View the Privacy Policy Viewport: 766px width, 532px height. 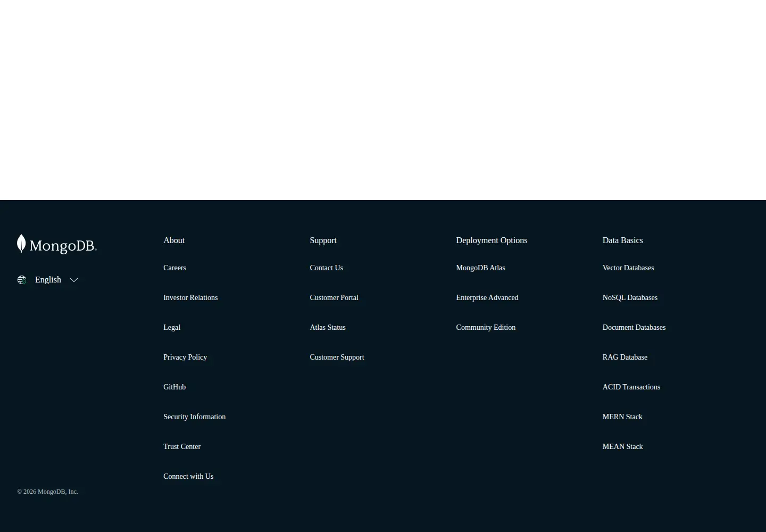(x=185, y=357)
